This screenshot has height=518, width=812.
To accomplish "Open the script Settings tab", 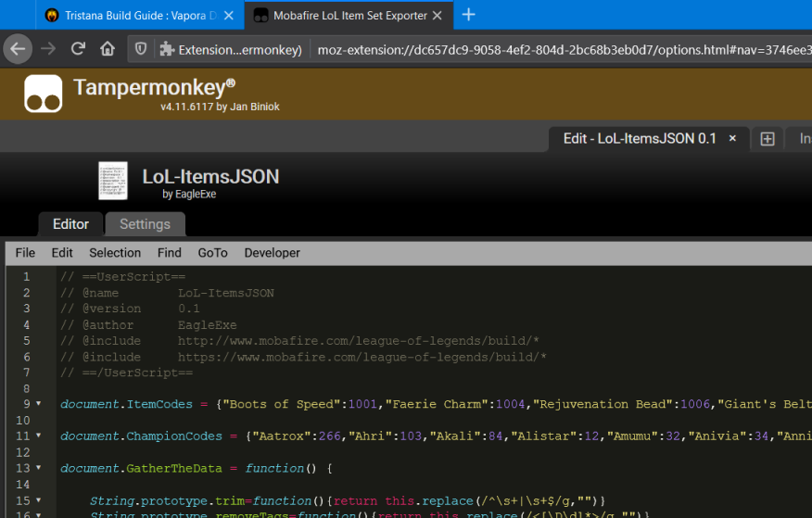I will 145,224.
